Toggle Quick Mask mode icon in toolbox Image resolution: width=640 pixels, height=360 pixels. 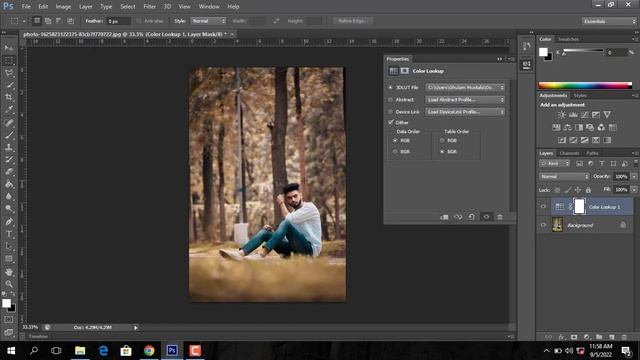pos(9,319)
